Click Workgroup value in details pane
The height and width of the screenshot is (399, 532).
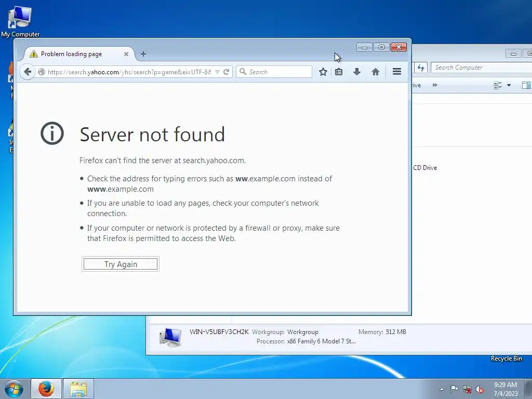tap(303, 332)
